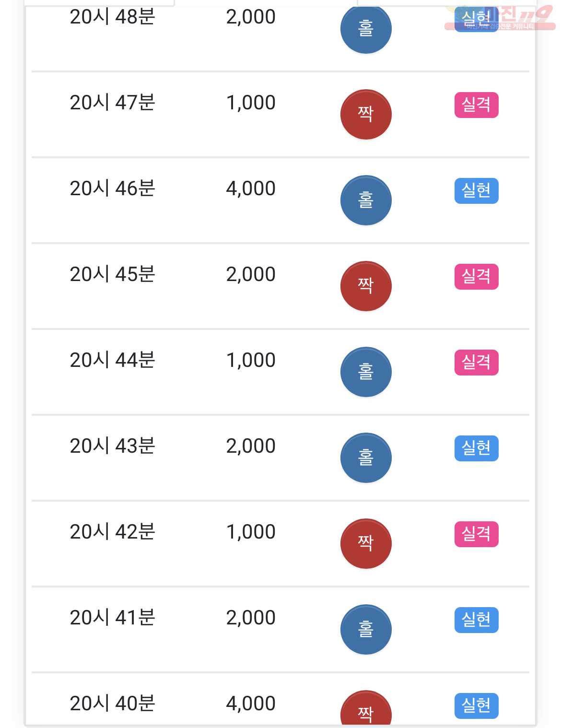This screenshot has width=561, height=728.
Task: Click the pink 실격 badge for 20시 47분
Action: [477, 105]
